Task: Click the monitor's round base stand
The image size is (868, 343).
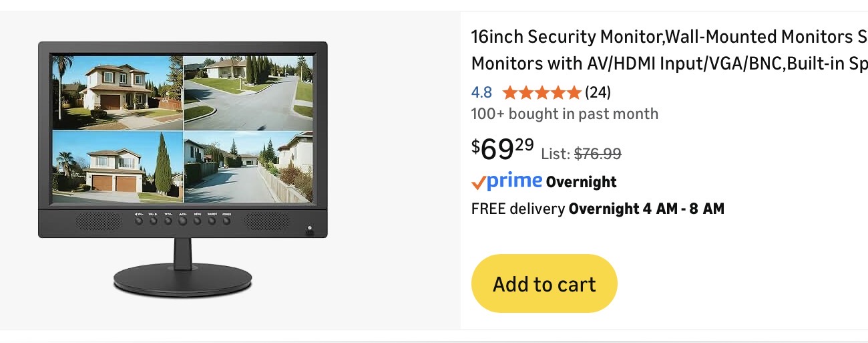Action: point(183,279)
